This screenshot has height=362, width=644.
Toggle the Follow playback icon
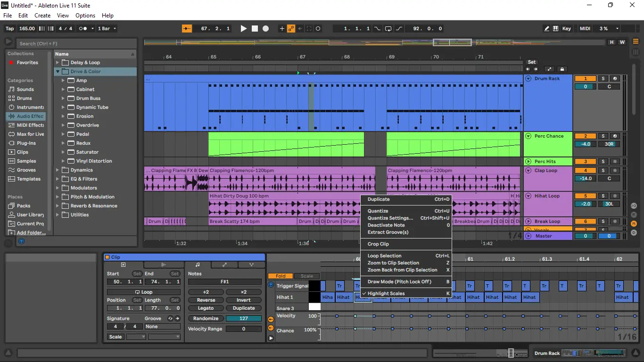(x=187, y=29)
